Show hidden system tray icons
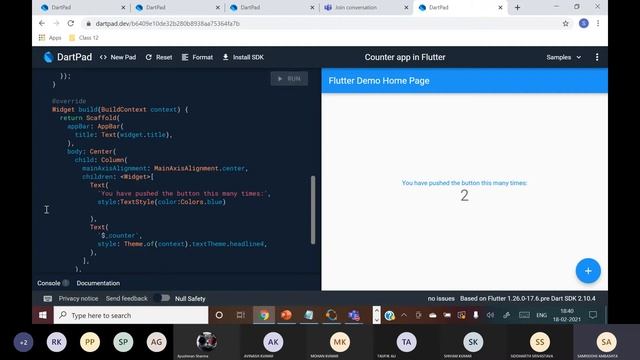This screenshot has height=360, width=640. (404, 315)
